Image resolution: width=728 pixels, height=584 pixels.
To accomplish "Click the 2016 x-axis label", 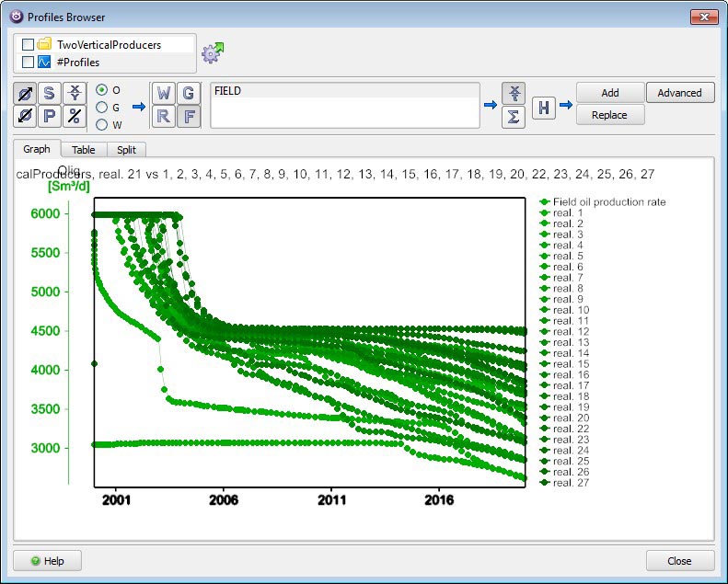I will (x=439, y=500).
